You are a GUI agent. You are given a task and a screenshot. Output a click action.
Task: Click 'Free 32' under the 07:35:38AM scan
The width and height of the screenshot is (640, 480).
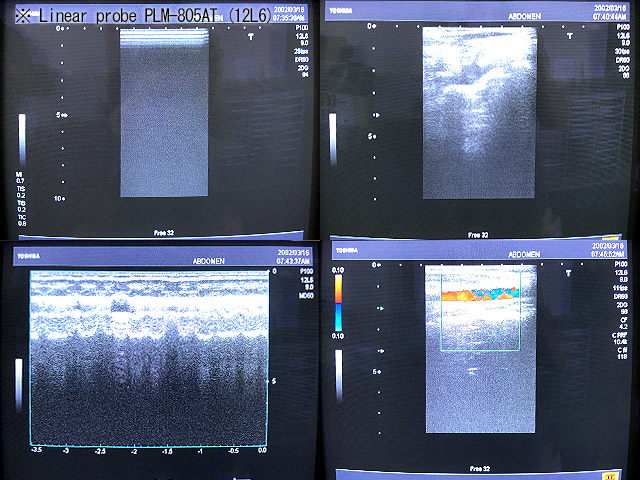(164, 233)
